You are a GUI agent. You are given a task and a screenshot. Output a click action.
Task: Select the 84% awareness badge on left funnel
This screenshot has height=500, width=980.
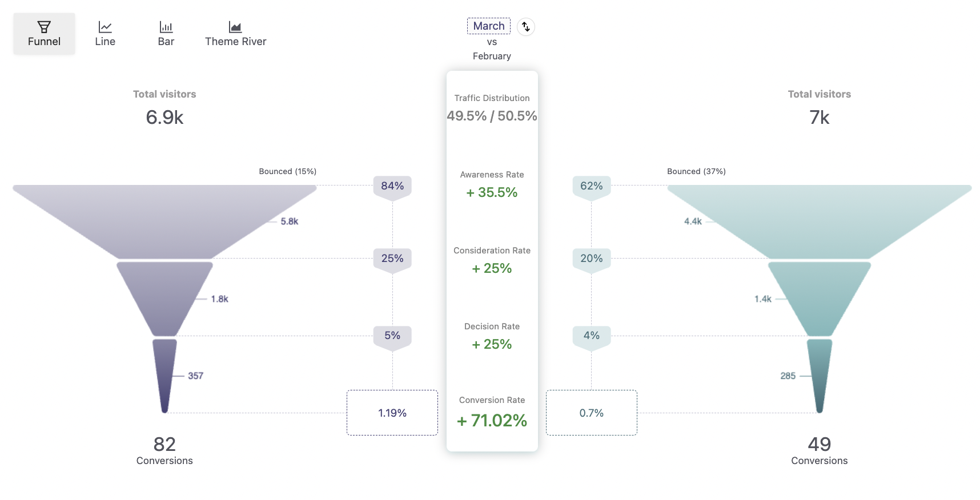[x=392, y=186]
